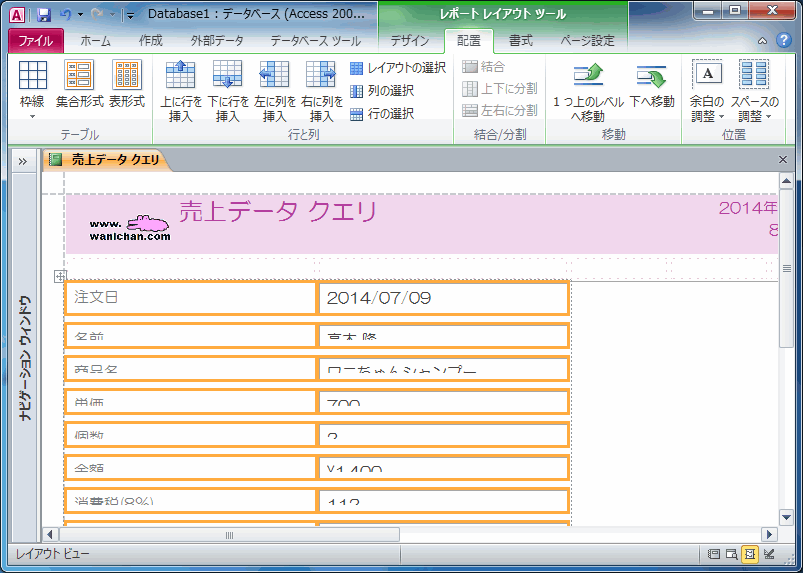Viewport: 803px width, 573px height.
Task: Switch to the Format (書式) tab
Action: point(520,41)
